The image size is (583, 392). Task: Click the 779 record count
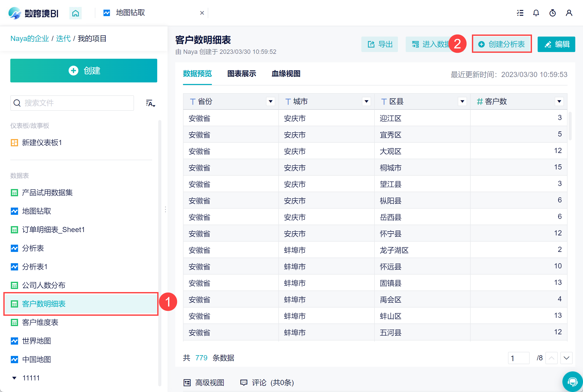click(x=201, y=358)
